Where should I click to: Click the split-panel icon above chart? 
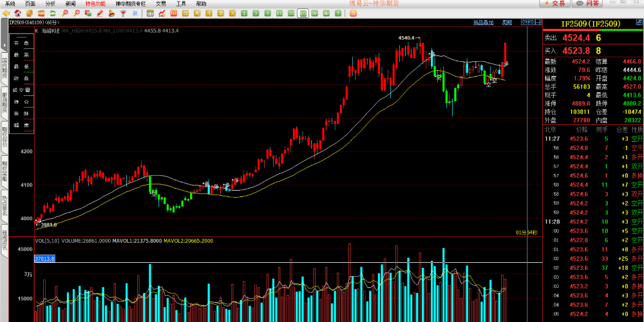pos(538,22)
